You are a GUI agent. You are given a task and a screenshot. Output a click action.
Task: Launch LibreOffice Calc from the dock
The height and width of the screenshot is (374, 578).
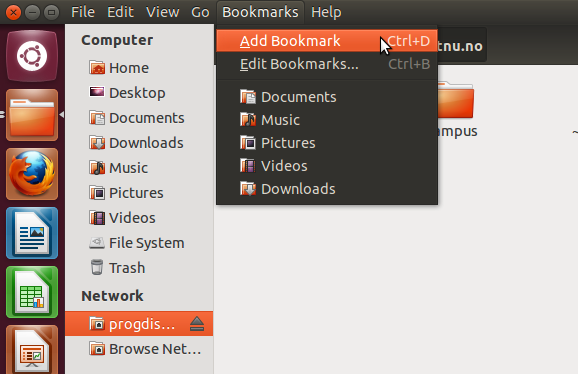pos(32,292)
